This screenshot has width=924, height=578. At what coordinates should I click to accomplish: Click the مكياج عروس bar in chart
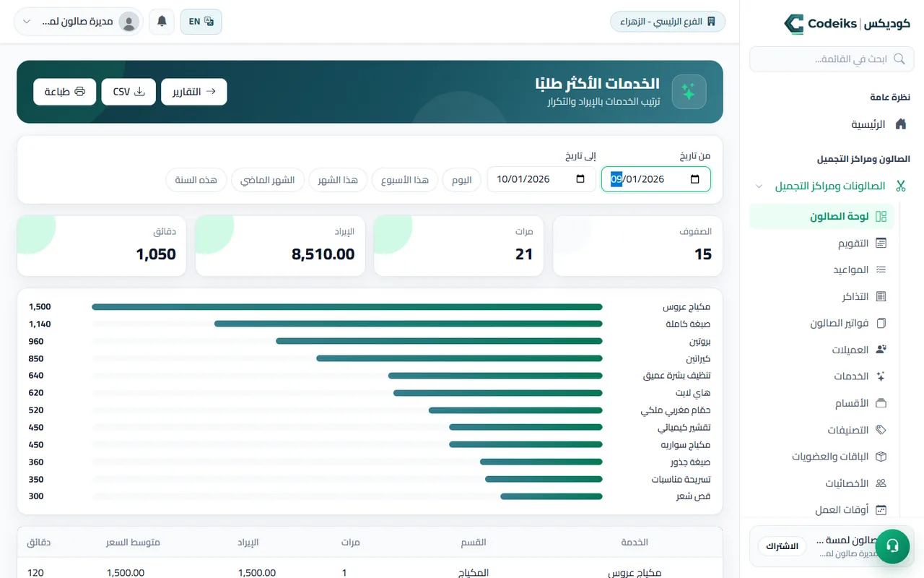pos(347,307)
